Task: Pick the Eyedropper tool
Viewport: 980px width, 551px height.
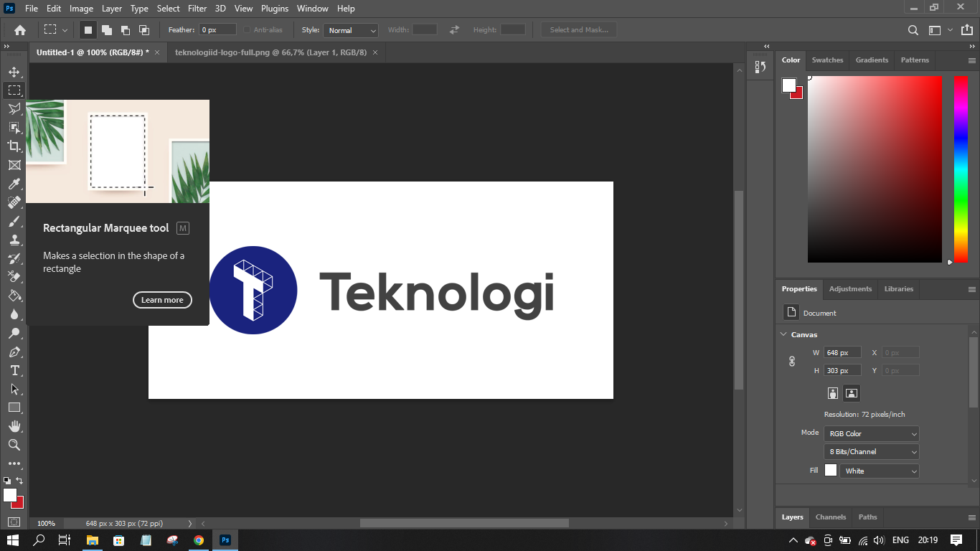Action: coord(14,184)
